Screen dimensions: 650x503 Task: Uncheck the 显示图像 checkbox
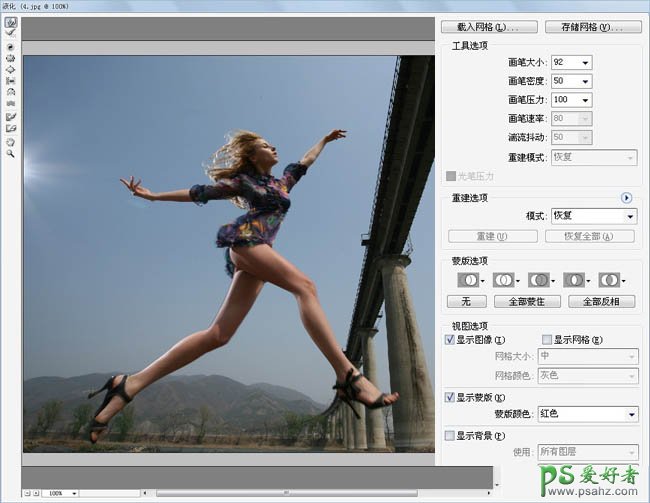coord(450,340)
